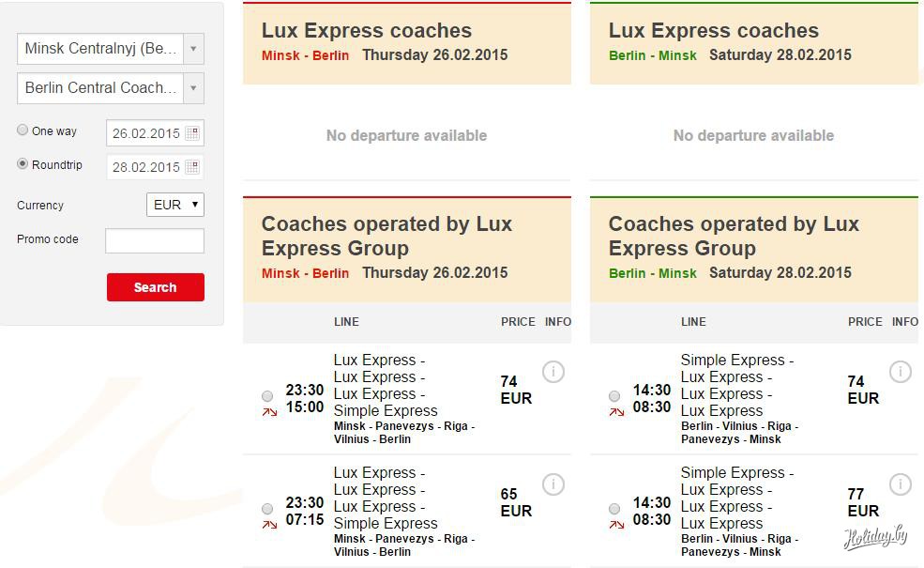
Task: Select the 23:30–15:00 Minsk-Berlin departure
Action: click(267, 396)
